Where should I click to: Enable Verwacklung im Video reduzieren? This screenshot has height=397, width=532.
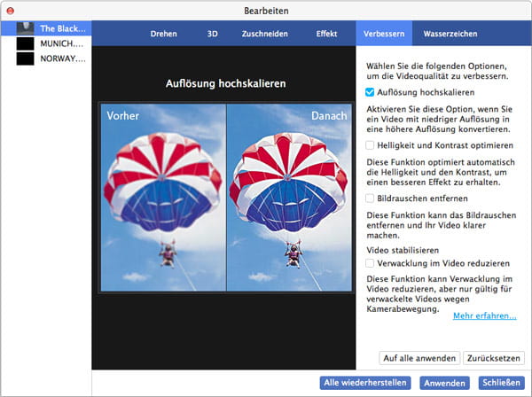click(371, 263)
